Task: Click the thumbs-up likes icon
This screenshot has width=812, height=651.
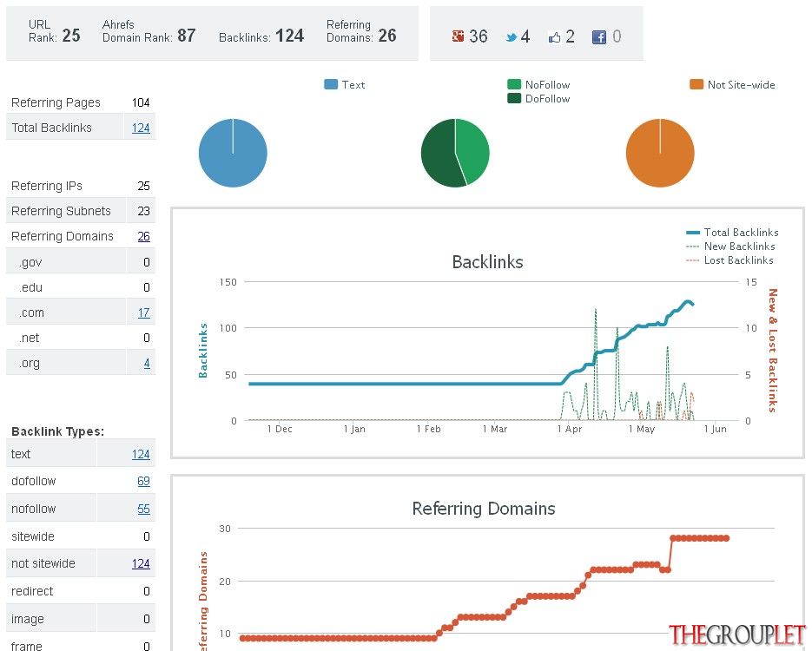Action: (x=555, y=36)
